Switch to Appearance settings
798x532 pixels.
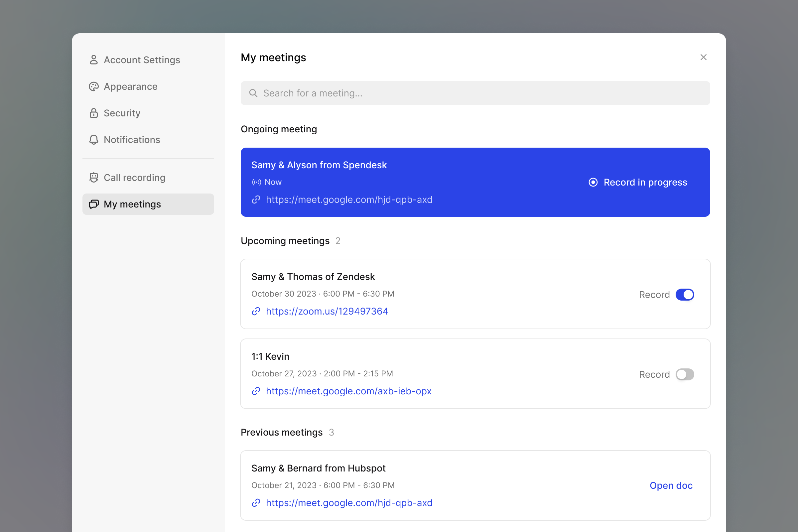click(148, 86)
